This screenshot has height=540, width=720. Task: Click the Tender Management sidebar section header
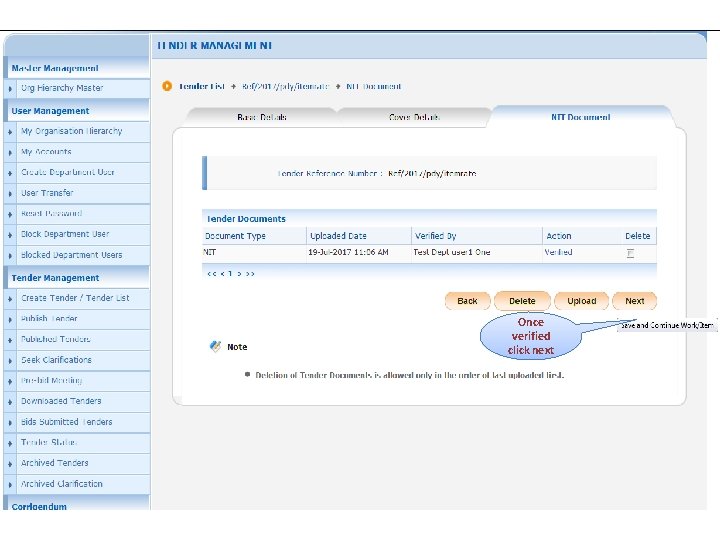[55, 278]
